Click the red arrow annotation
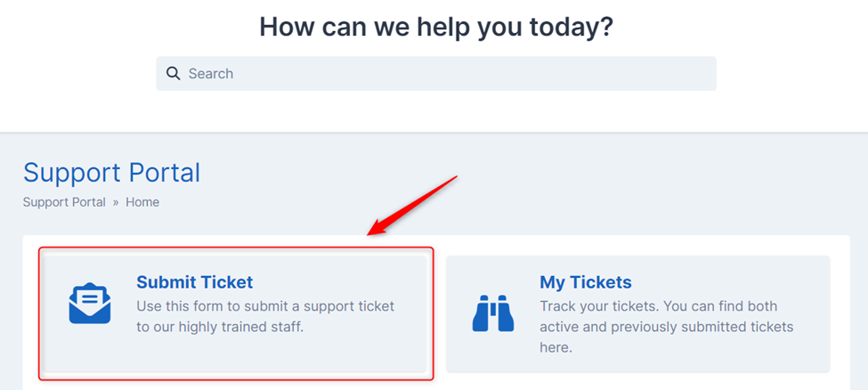This screenshot has height=390, width=868. [x=413, y=206]
